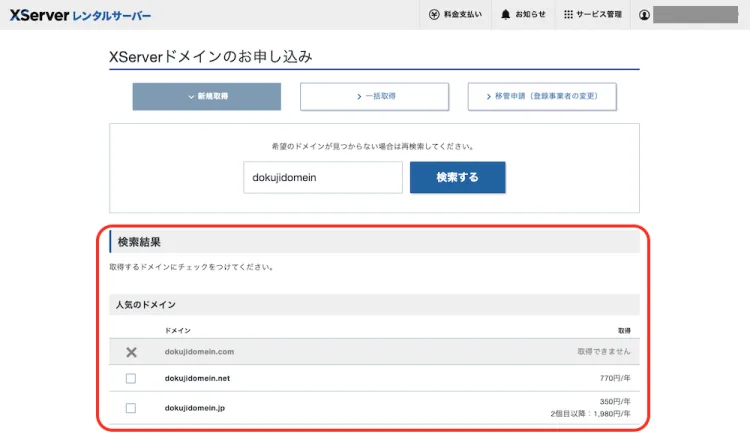Screen dimensions: 750x434
Task: Click the X mark for dokujidomein.com
Action: (131, 352)
